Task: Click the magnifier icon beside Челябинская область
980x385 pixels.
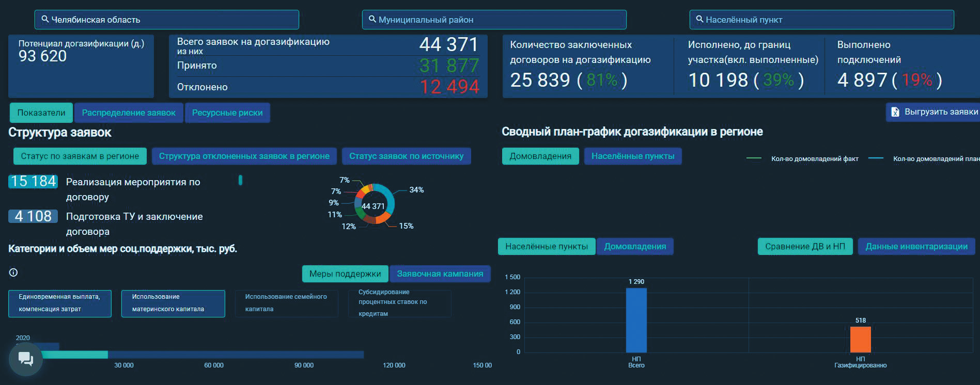Action: pos(45,19)
